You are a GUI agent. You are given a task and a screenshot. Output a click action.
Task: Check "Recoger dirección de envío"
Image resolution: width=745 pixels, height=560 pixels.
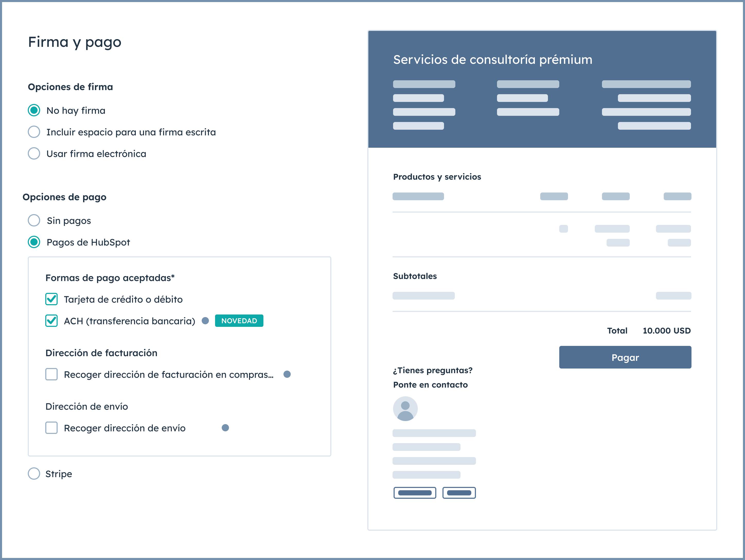coord(51,427)
